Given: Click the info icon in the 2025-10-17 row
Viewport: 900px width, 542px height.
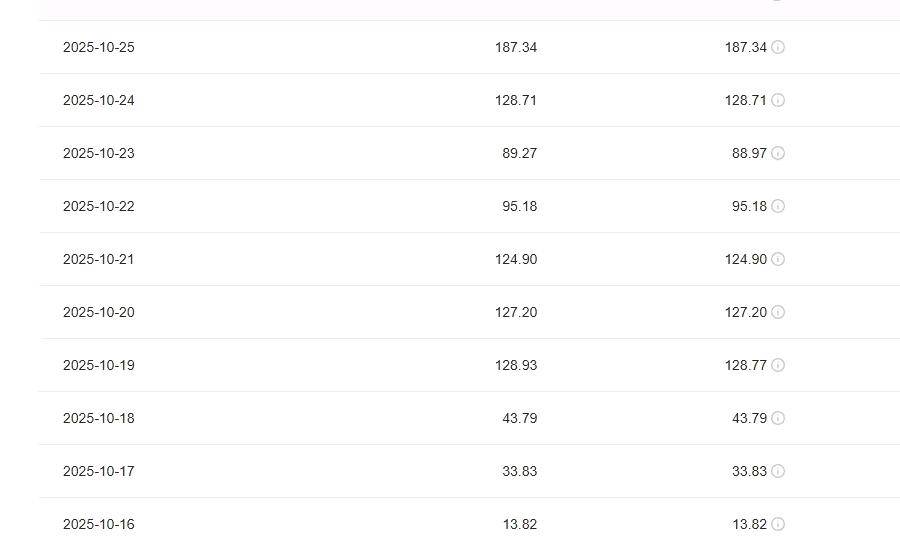Looking at the screenshot, I should point(778,471).
